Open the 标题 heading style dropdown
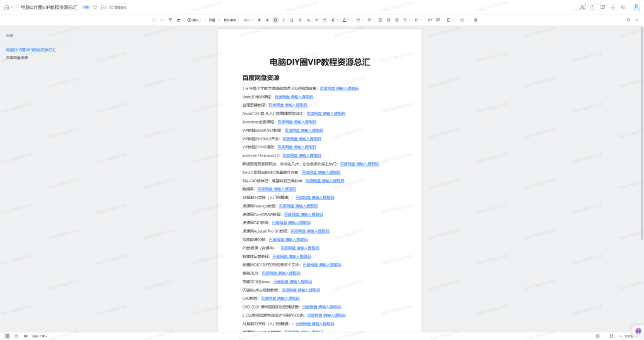Screen dimensions: 644x340 (x=214, y=19)
